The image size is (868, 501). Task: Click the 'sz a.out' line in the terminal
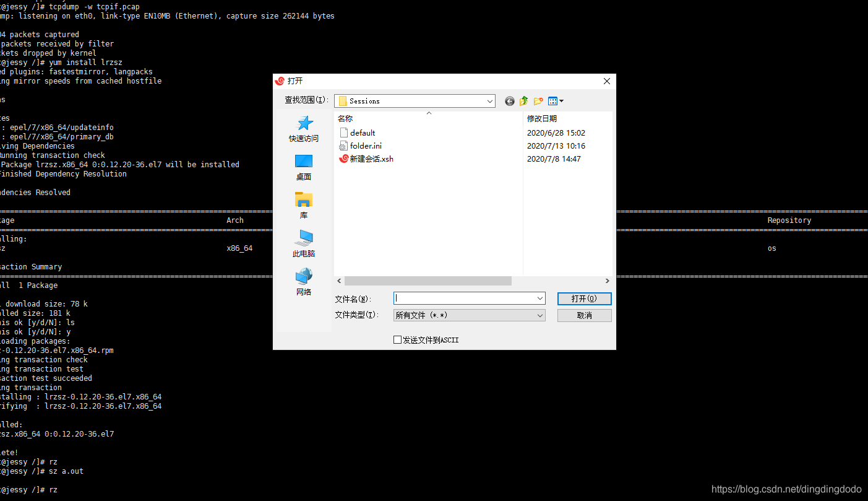[66, 471]
